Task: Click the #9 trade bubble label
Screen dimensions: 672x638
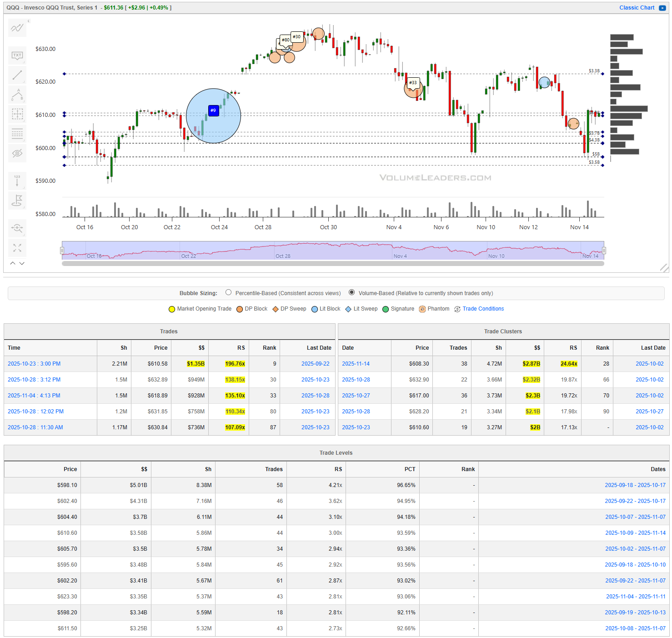Action: (x=213, y=111)
